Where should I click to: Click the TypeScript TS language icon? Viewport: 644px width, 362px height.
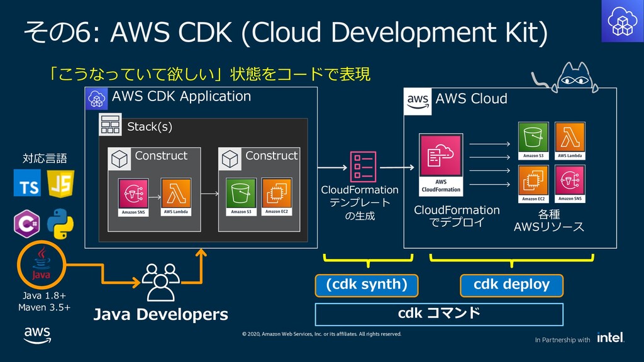[x=27, y=183]
